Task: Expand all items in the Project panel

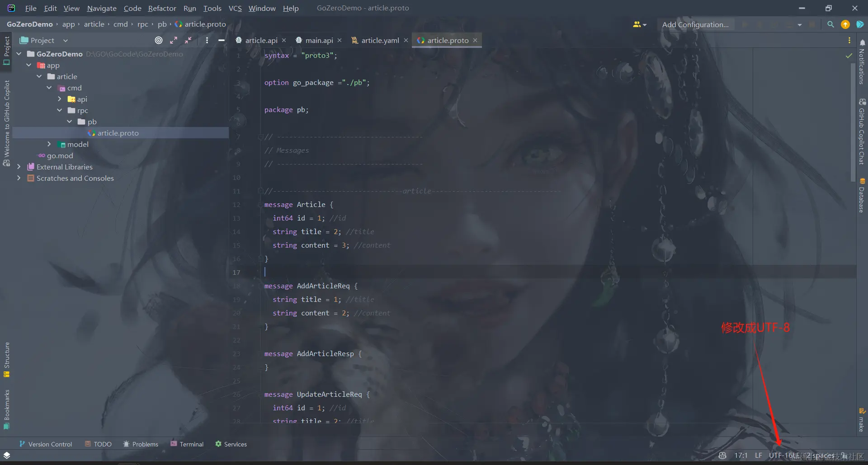Action: (174, 40)
